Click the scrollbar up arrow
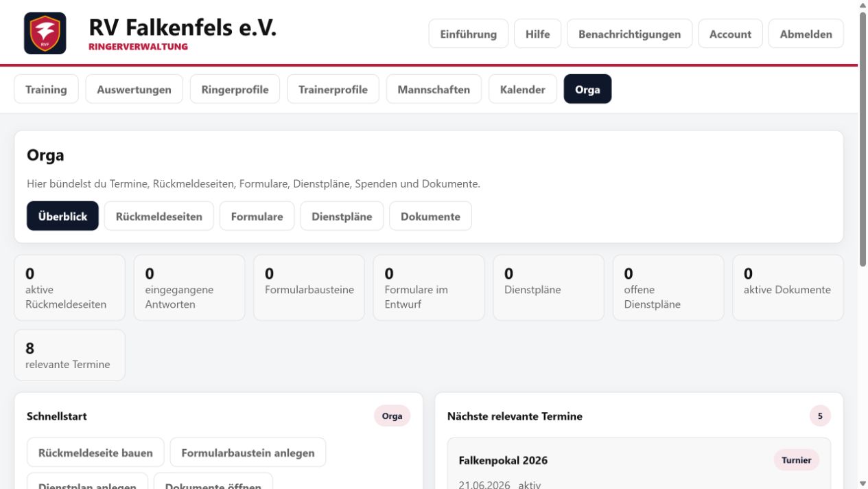Viewport: 868px width, 489px height. [863, 5]
